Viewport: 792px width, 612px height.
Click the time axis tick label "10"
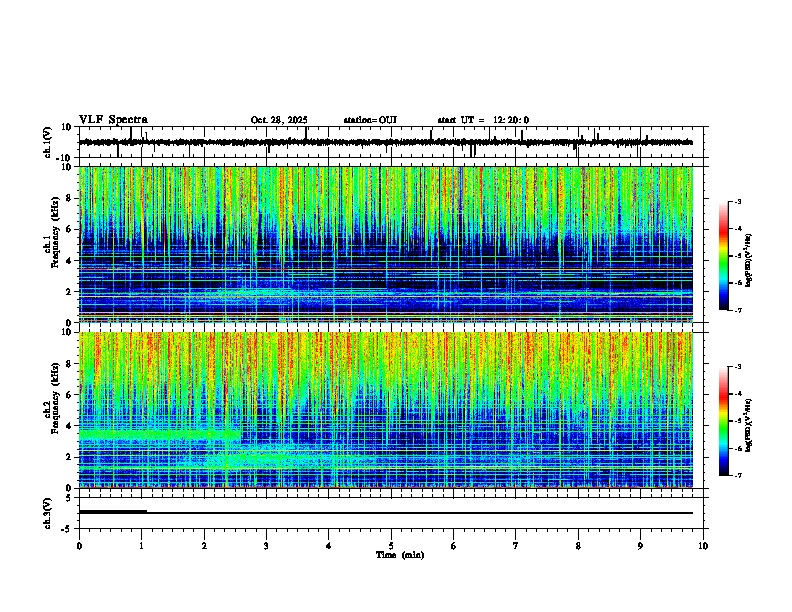coord(703,546)
